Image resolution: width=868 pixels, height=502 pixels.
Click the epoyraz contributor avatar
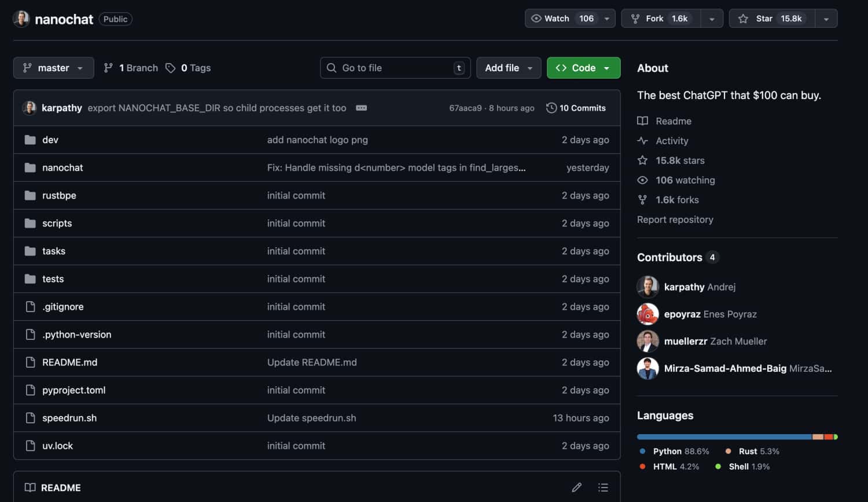(648, 314)
